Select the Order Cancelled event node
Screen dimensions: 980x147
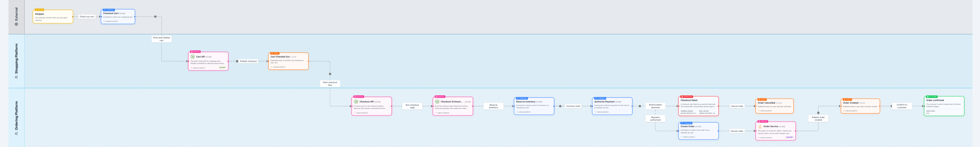[775, 106]
